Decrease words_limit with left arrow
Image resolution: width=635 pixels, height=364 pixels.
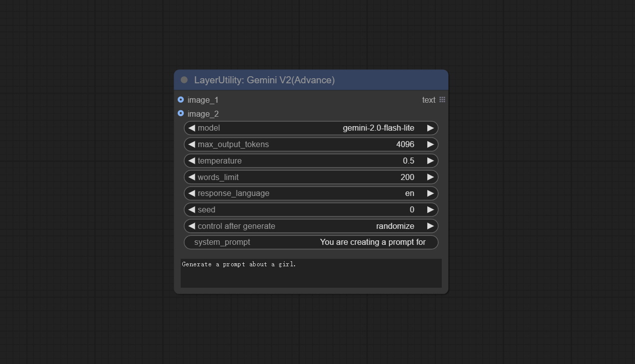(x=192, y=178)
